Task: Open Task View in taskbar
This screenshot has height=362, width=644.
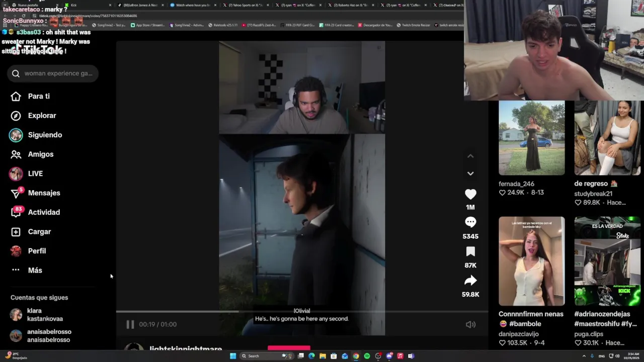Action: (x=301, y=356)
